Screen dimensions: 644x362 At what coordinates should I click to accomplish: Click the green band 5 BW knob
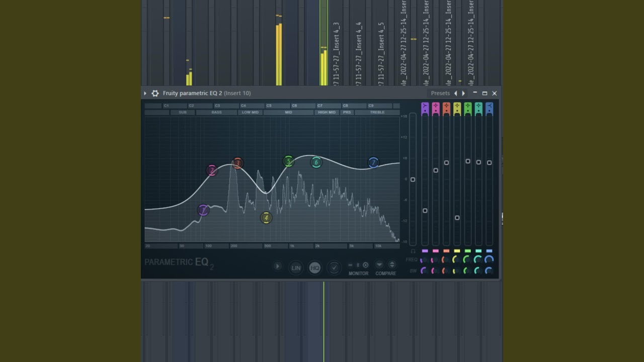tap(467, 271)
